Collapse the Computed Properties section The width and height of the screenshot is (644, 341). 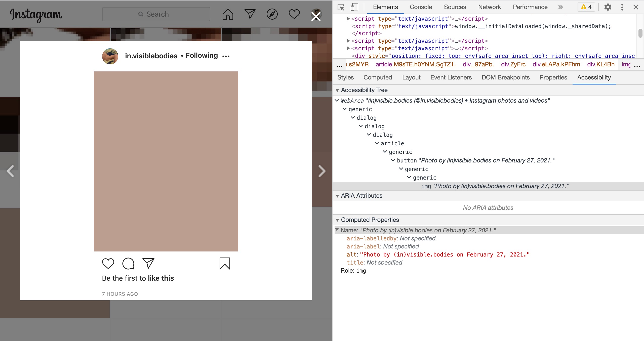pos(337,220)
